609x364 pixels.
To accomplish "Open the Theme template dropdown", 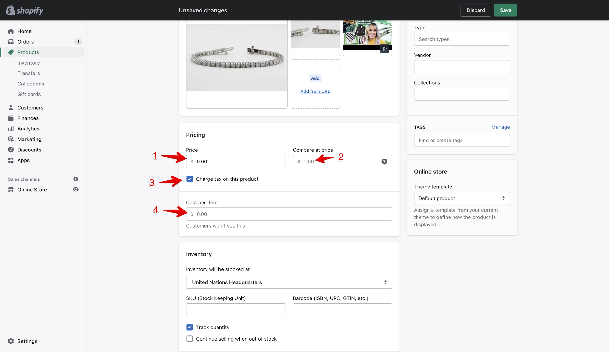I will 462,198.
